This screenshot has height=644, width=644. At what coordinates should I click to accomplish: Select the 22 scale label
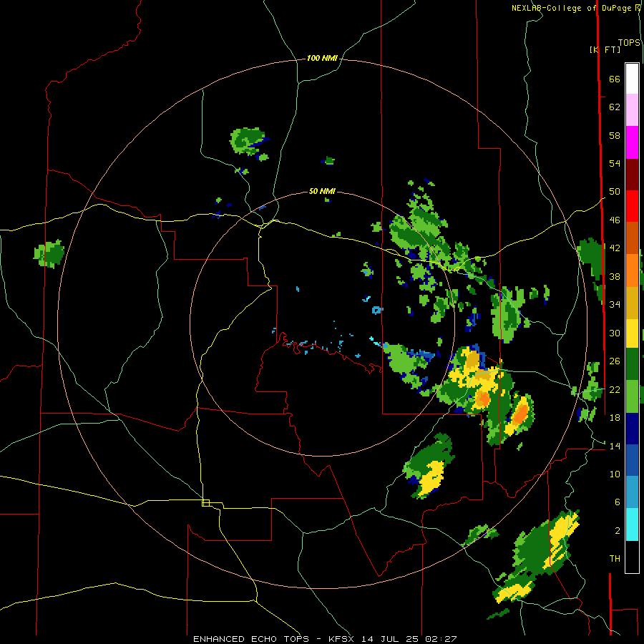point(615,389)
